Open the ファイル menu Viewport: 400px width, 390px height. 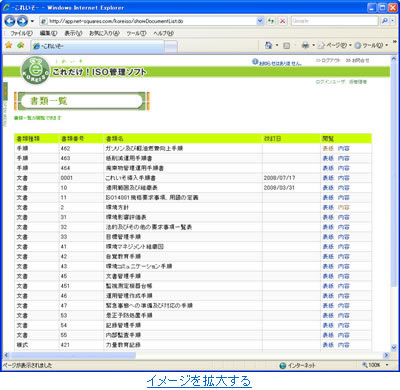point(21,33)
